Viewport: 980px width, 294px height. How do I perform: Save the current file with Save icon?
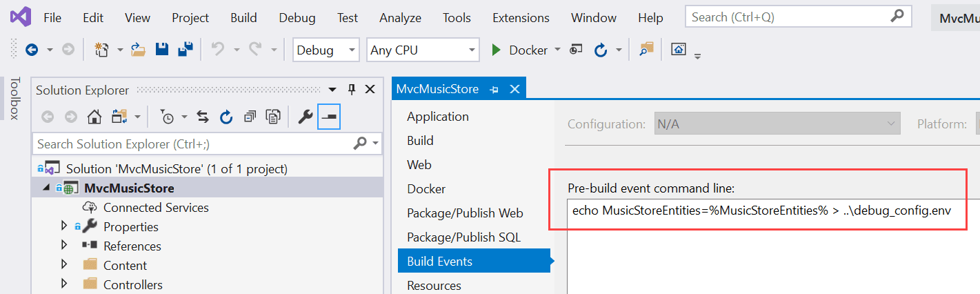(x=162, y=50)
